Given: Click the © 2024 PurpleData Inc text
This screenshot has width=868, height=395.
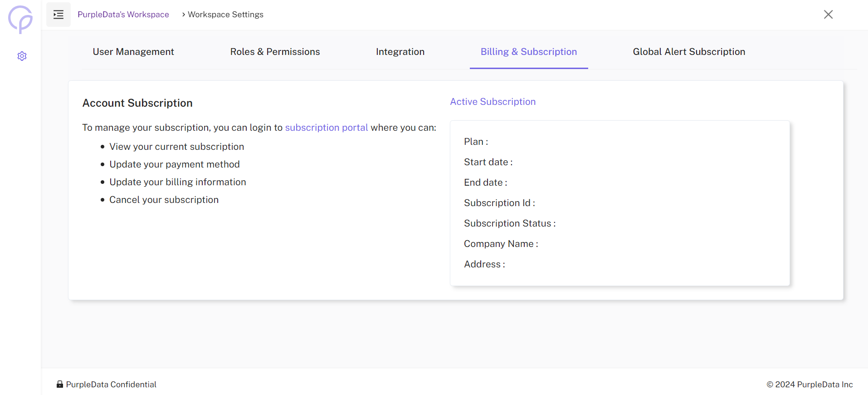Looking at the screenshot, I should 809,385.
